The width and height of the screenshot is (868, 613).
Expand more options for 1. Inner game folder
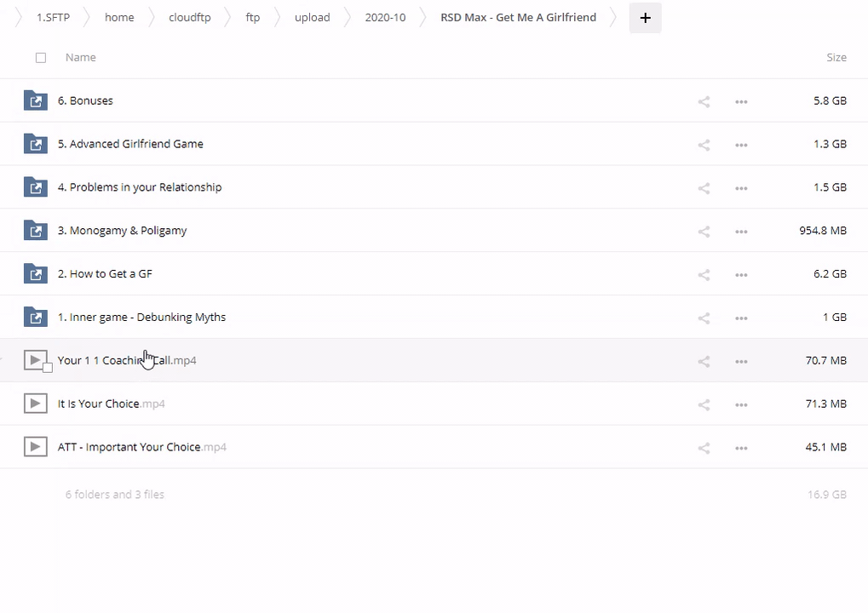point(741,318)
